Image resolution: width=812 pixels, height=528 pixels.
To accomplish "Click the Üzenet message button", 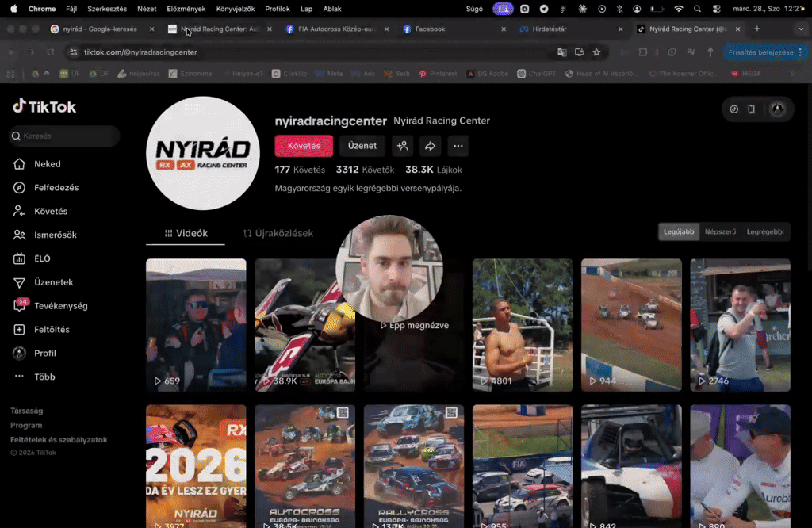I will (x=362, y=146).
